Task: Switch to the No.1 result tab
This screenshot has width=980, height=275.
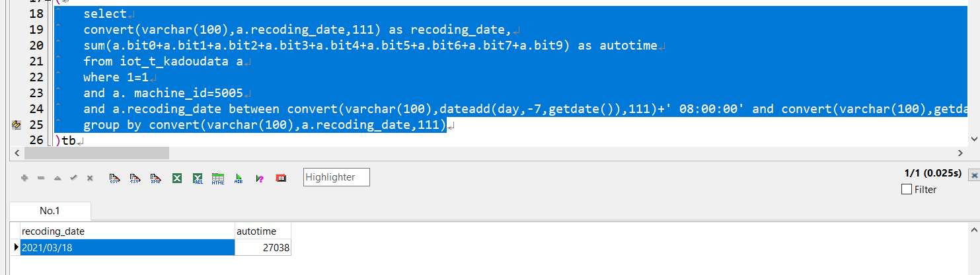Action: point(50,211)
